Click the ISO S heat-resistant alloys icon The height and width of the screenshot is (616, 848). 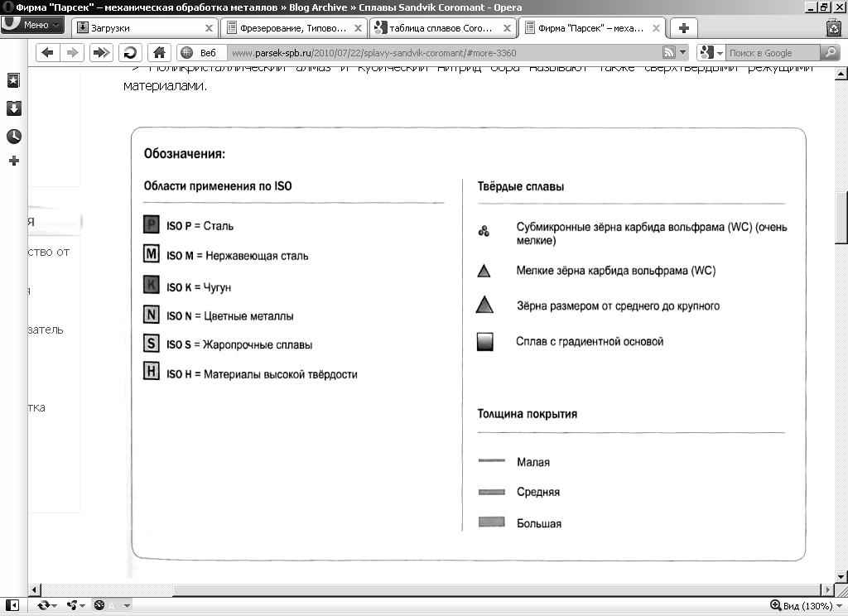pyautogui.click(x=152, y=342)
